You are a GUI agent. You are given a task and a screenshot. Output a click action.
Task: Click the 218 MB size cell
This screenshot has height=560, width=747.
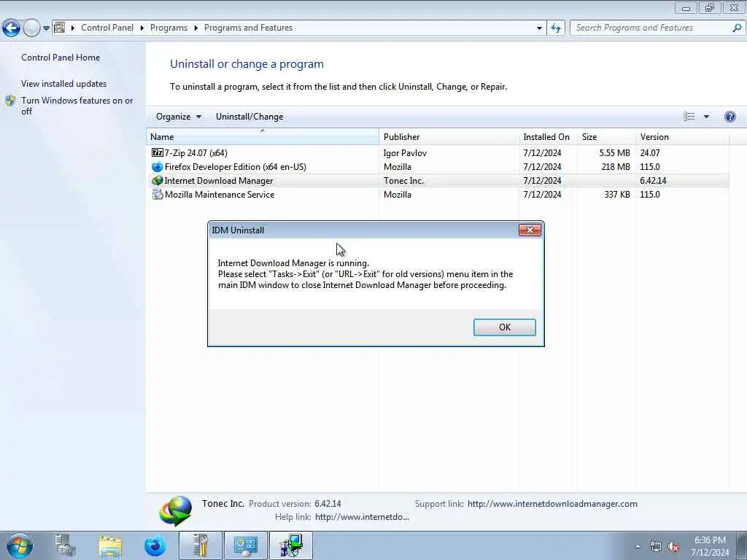616,167
